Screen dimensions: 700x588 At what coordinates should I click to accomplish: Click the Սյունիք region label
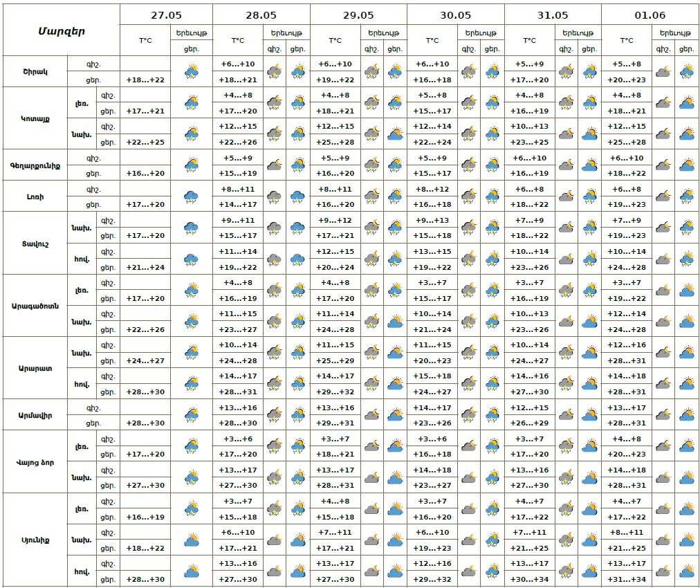(x=35, y=540)
